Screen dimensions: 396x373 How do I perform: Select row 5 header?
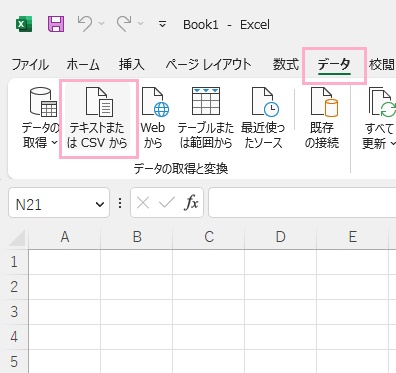coord(14,362)
